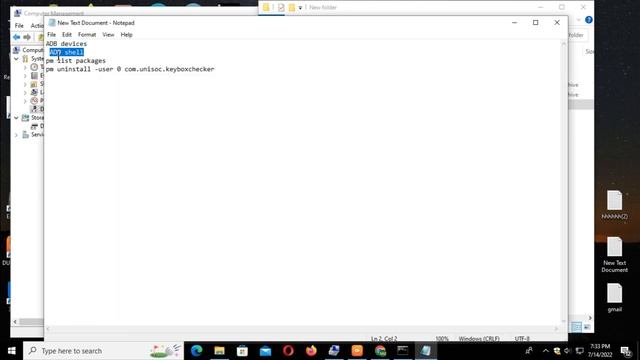Screen dimensions: 640x360
Task: Click the highlighted 'ADB shell' text
Action: click(x=67, y=52)
